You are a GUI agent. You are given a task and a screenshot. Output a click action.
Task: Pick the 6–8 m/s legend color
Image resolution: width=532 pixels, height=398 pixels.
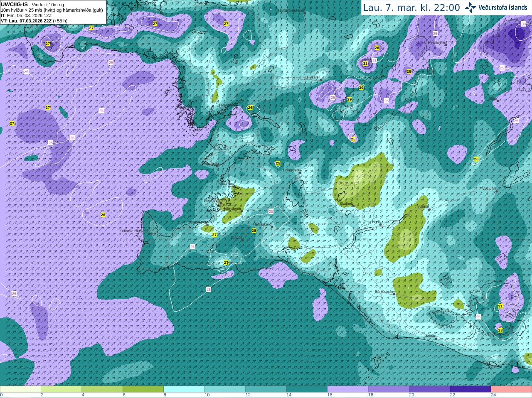[143, 389]
